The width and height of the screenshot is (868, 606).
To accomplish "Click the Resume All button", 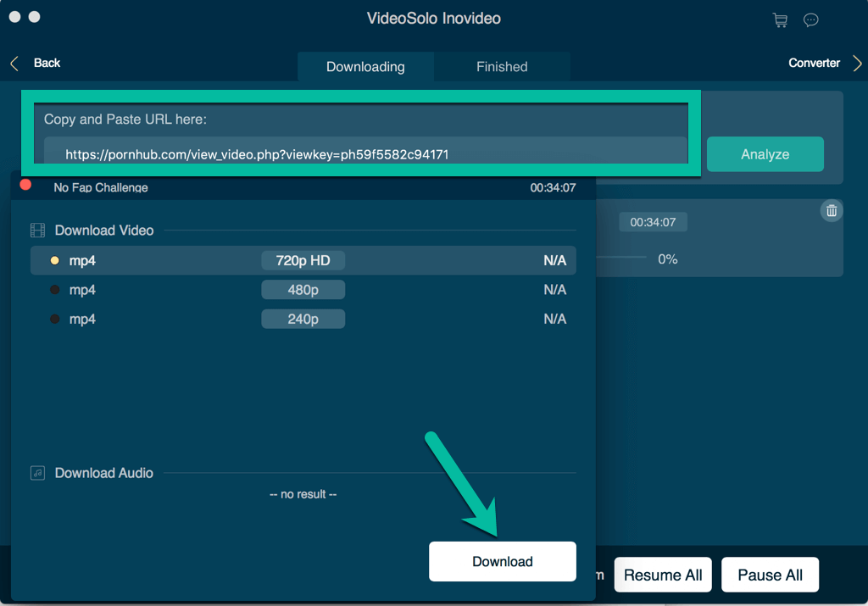I will click(663, 575).
